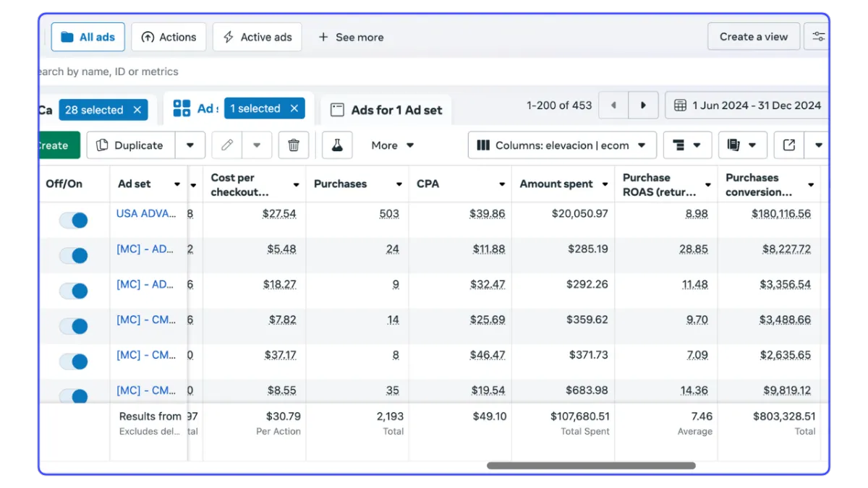
Task: Click the horizontal scrollbar thumb
Action: 591,466
